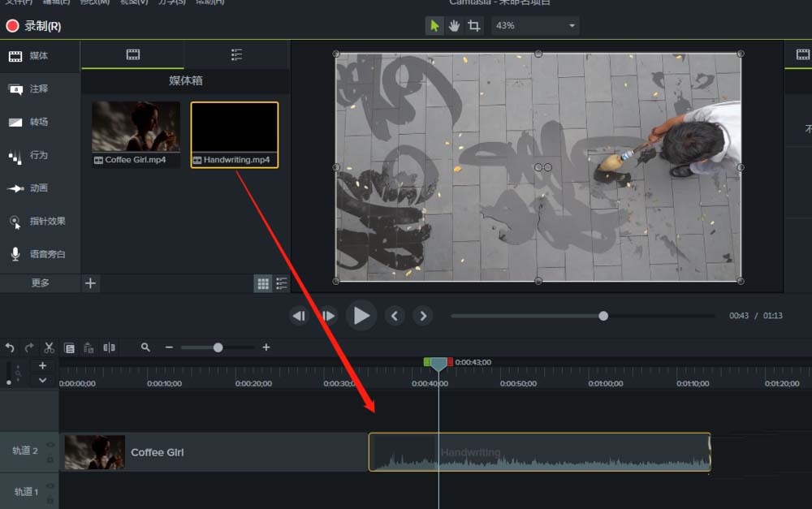Click the track collapse chevron below add-track
This screenshot has width=812, height=509.
[x=43, y=380]
